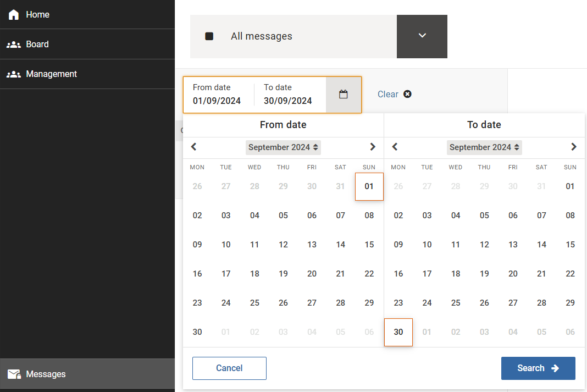Select 17 in To date calendar
The image size is (587, 392).
(x=427, y=274)
